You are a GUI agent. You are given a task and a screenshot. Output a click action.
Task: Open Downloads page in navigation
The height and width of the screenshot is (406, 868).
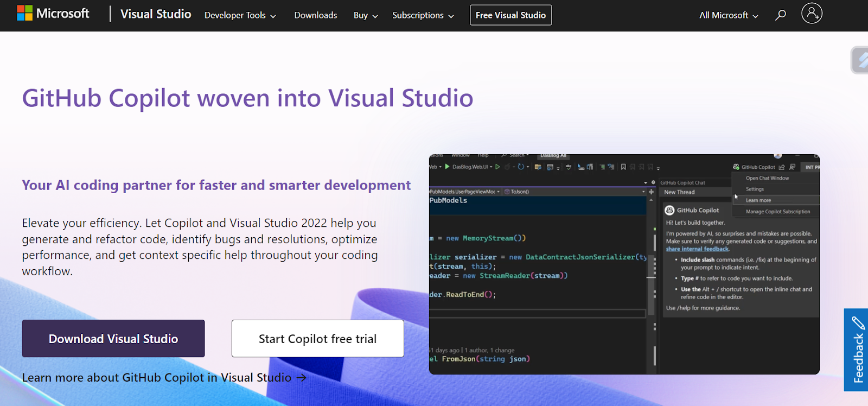pos(316,15)
